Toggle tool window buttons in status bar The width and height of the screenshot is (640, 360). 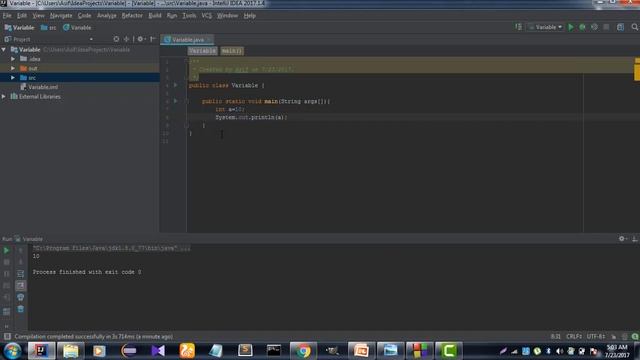click(x=7, y=336)
